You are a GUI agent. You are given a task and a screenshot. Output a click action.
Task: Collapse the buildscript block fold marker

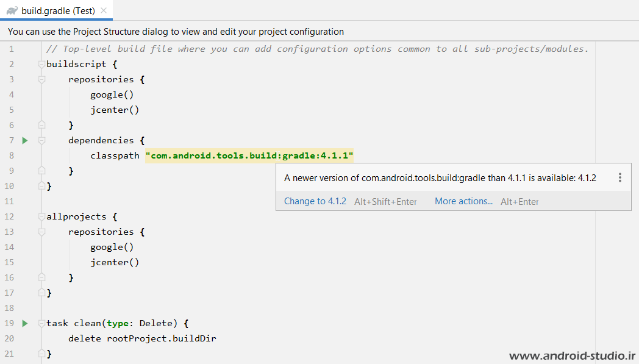41,65
